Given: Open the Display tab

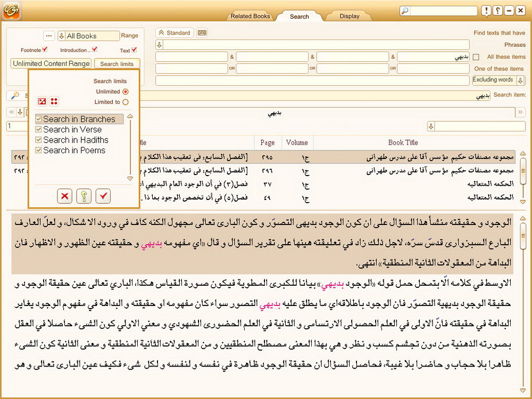Looking at the screenshot, I should tap(350, 16).
